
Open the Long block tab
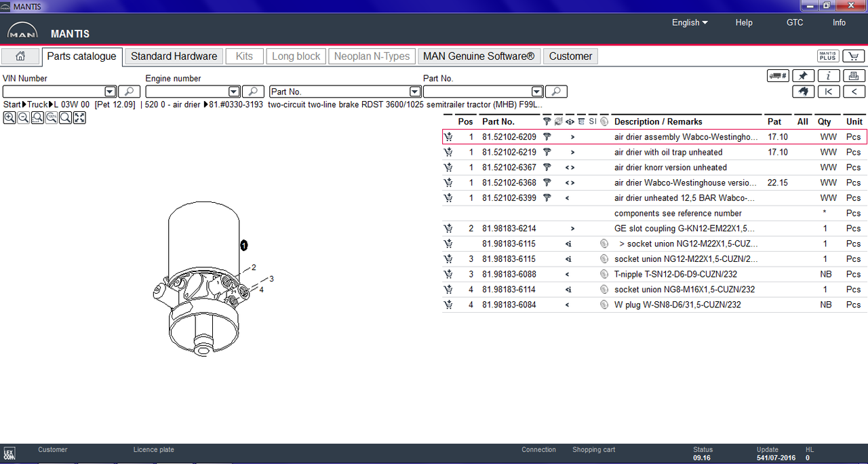coord(296,56)
